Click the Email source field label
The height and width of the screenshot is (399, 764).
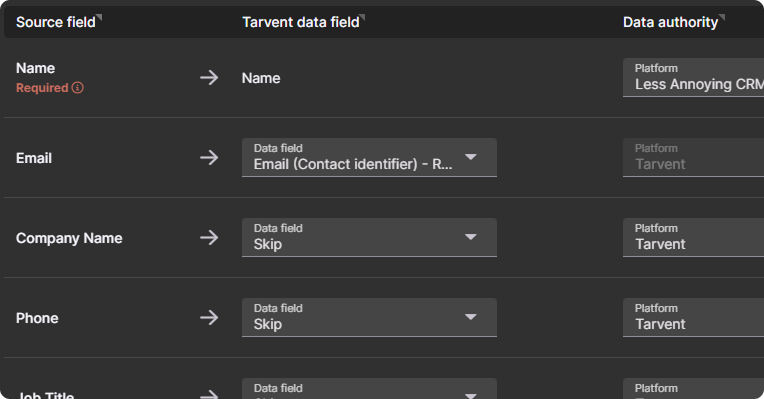pos(34,158)
